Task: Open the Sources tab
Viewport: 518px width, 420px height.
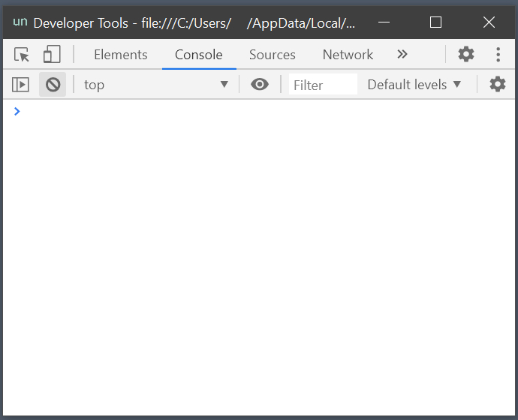Action: coord(272,55)
